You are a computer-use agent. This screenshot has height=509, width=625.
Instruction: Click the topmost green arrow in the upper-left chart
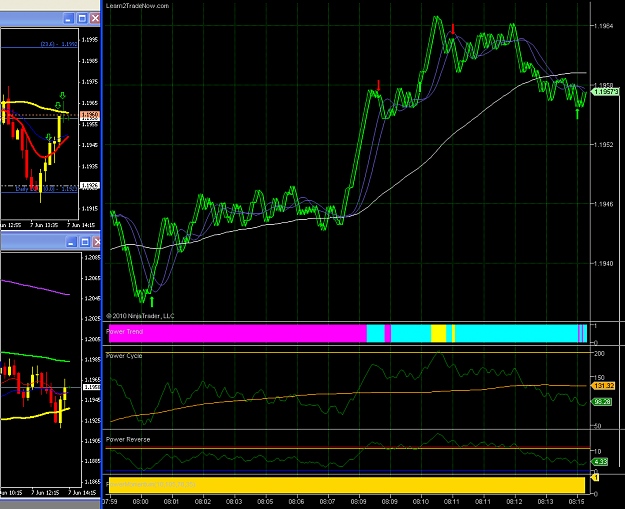[62, 95]
